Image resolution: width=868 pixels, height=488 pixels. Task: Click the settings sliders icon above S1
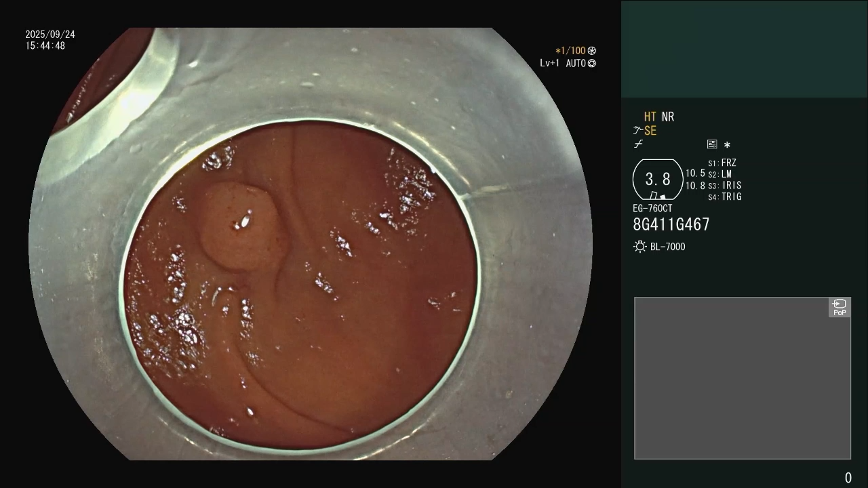[x=712, y=144]
